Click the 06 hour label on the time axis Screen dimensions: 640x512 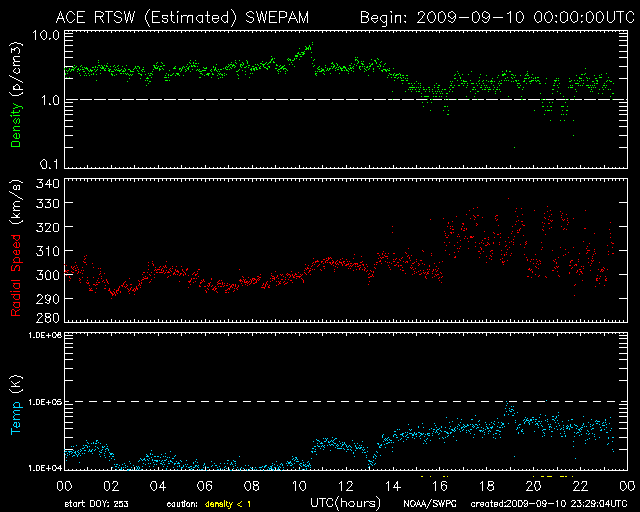204,486
